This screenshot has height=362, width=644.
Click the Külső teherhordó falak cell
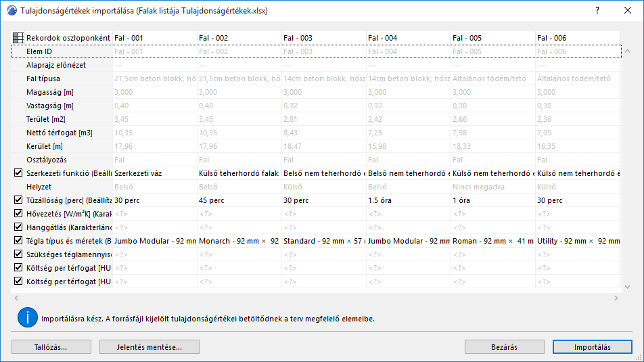[239, 173]
